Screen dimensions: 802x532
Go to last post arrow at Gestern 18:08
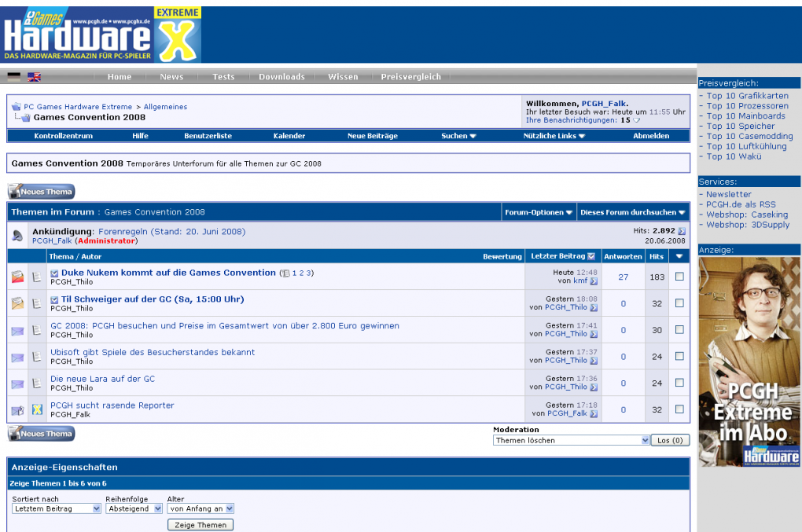594,308
